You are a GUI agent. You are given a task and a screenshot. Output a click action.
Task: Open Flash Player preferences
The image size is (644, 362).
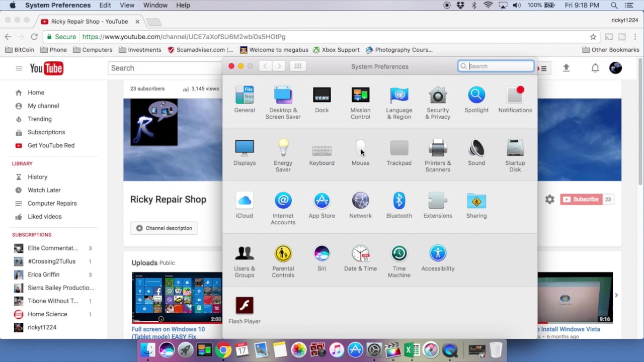[x=245, y=311]
